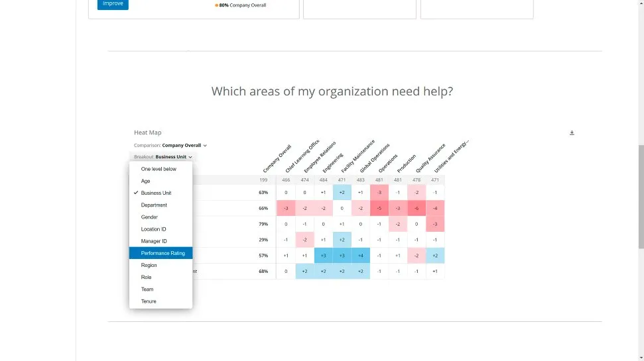Select 'One level below' breakout option
644x361 pixels.
[x=159, y=169]
